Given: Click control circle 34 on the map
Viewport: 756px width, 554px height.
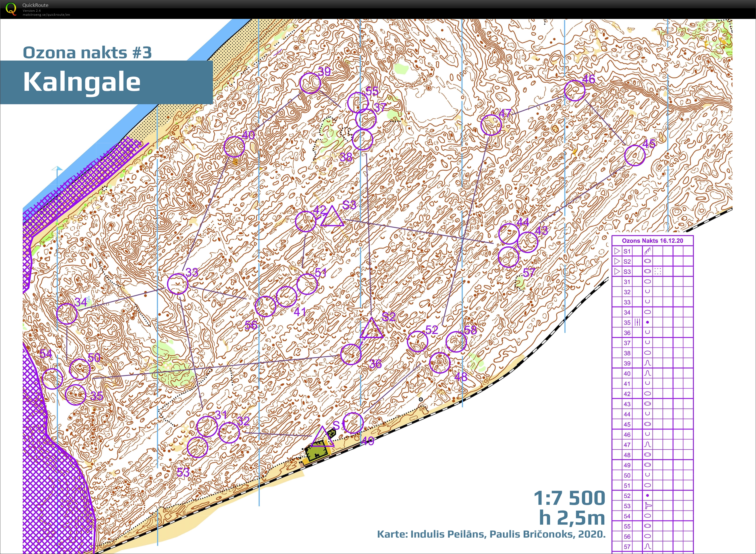Looking at the screenshot, I should pos(67,314).
